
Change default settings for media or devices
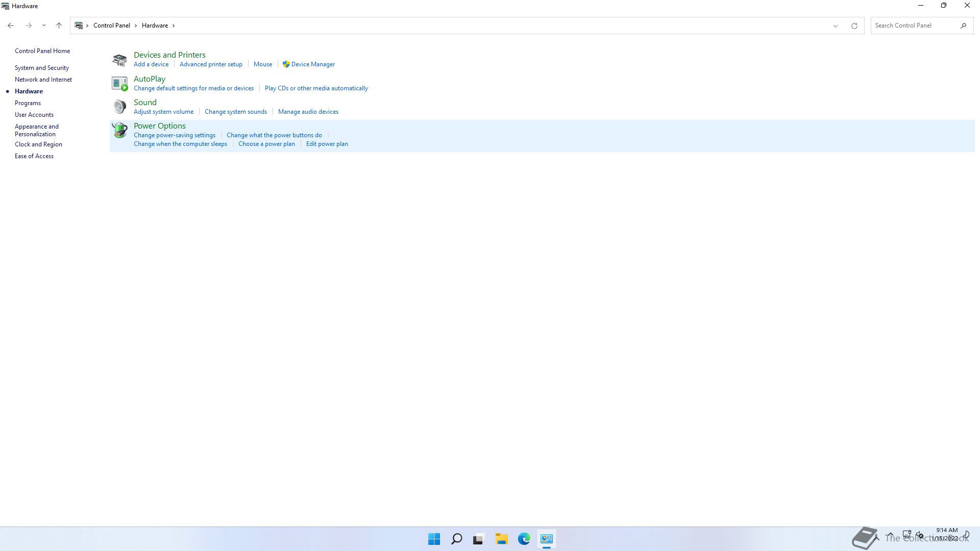point(193,88)
